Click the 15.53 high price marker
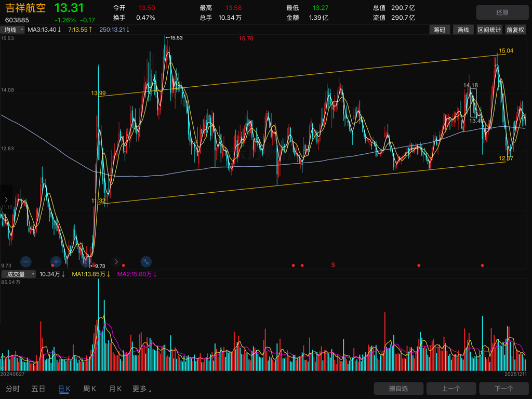532x399 pixels. point(177,37)
